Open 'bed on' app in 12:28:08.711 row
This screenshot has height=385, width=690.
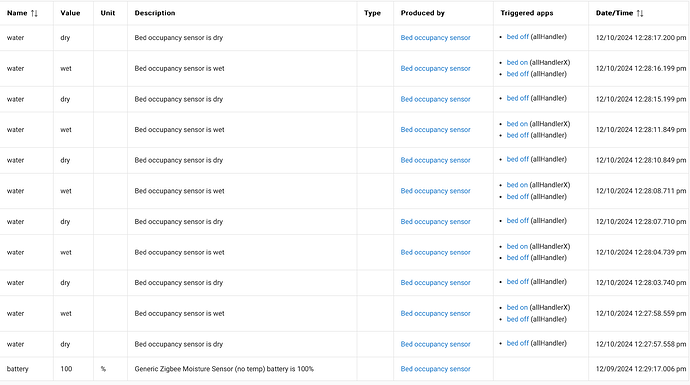tap(517, 185)
